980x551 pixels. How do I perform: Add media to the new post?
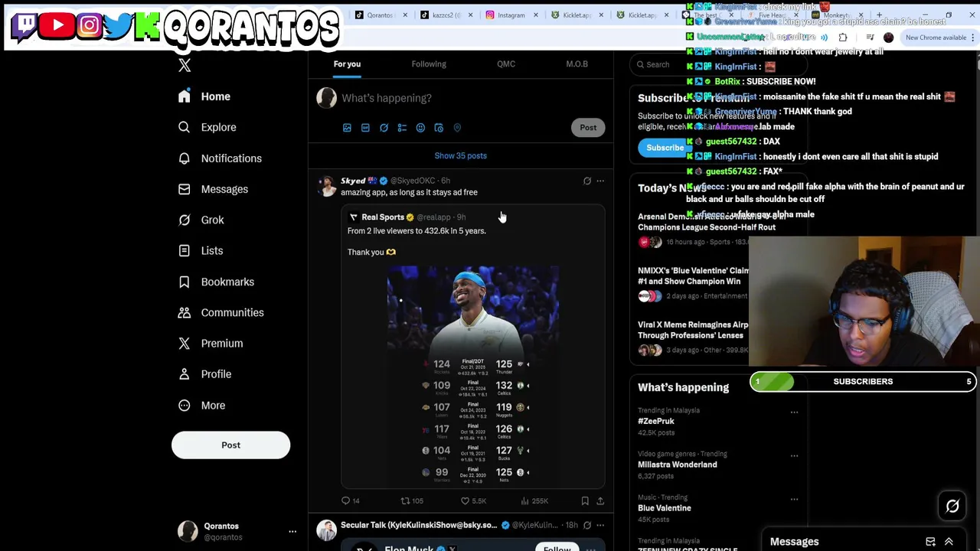tap(347, 128)
